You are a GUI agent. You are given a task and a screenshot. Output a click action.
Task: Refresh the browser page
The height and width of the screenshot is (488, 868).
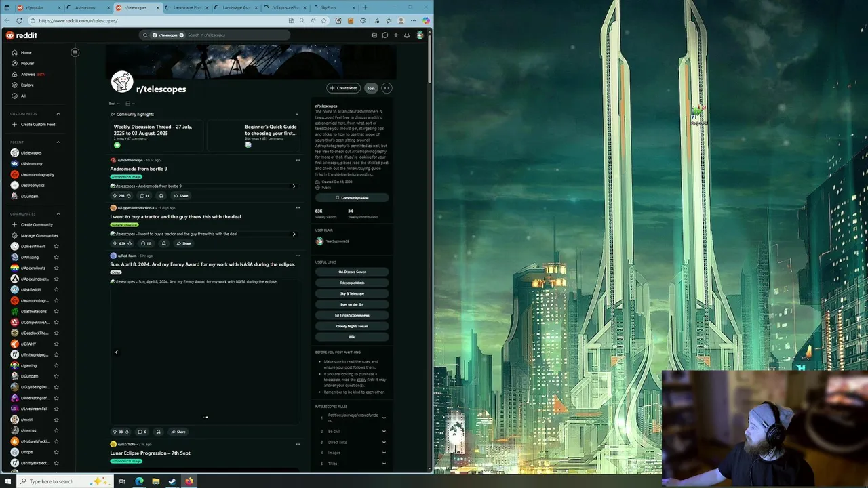19,20
